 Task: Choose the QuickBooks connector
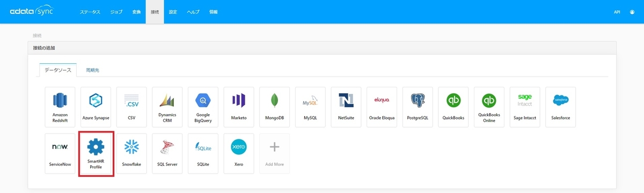point(453,107)
